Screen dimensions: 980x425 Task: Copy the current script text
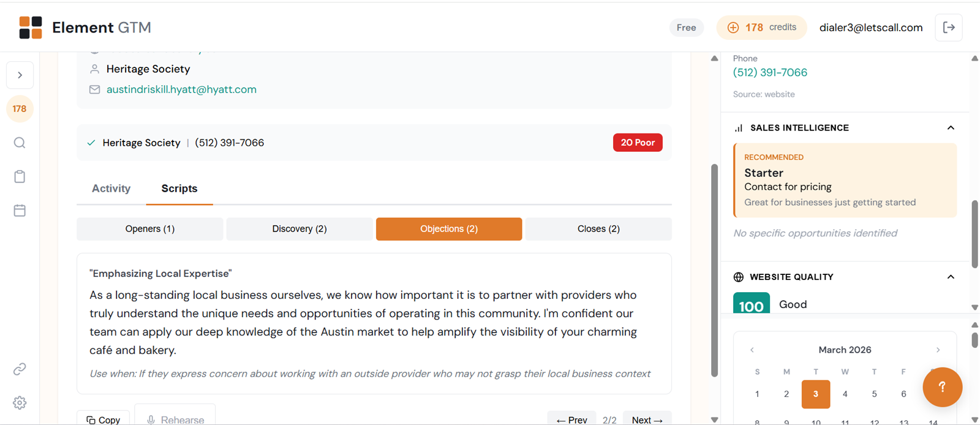click(x=104, y=419)
